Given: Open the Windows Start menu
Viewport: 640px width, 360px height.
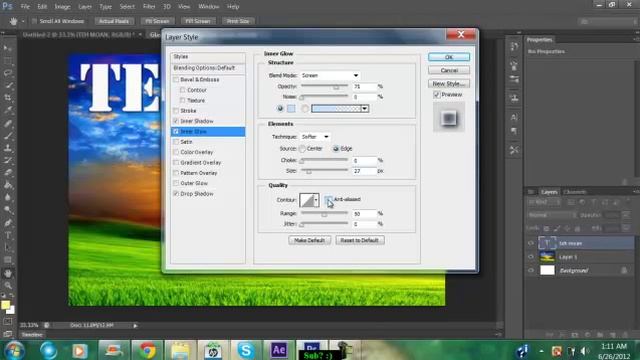Looking at the screenshot, I should click(14, 350).
